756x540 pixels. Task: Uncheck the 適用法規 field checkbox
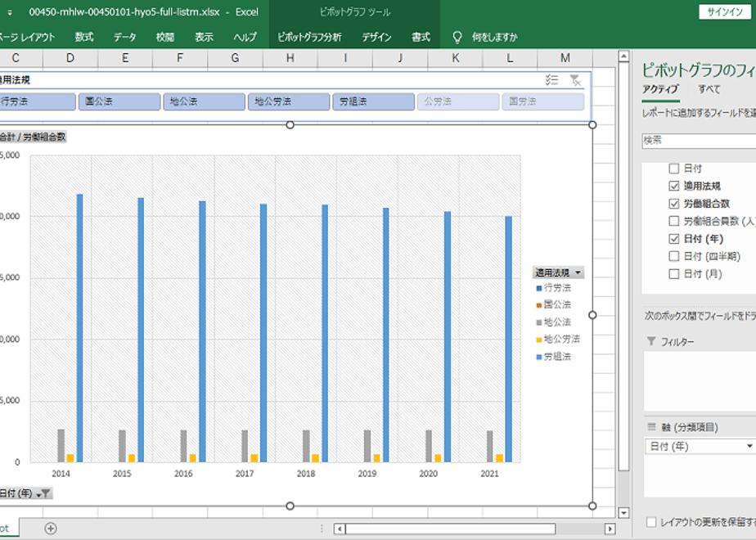pos(674,186)
